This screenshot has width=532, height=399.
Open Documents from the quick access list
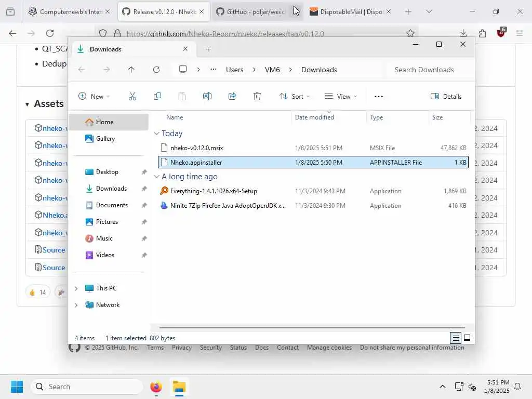click(109, 205)
